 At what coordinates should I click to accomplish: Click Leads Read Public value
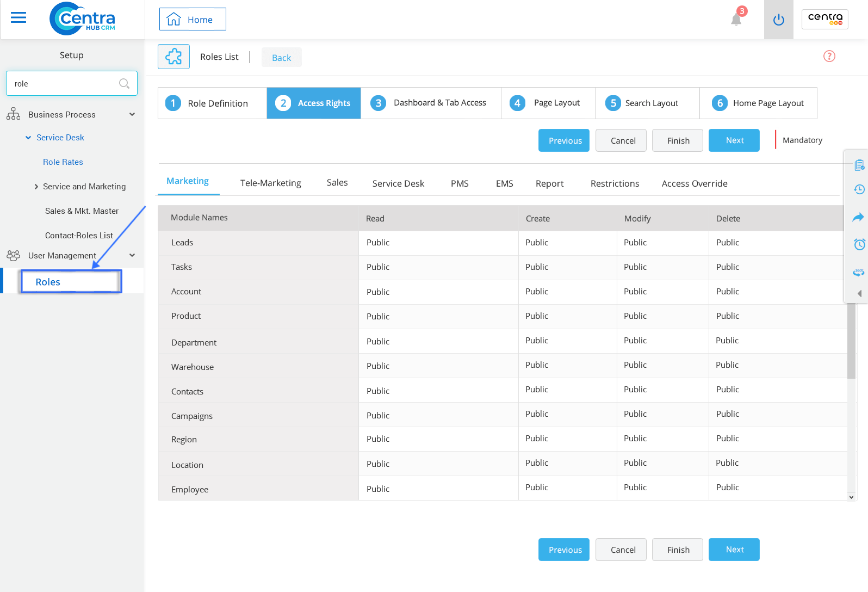pyautogui.click(x=378, y=243)
